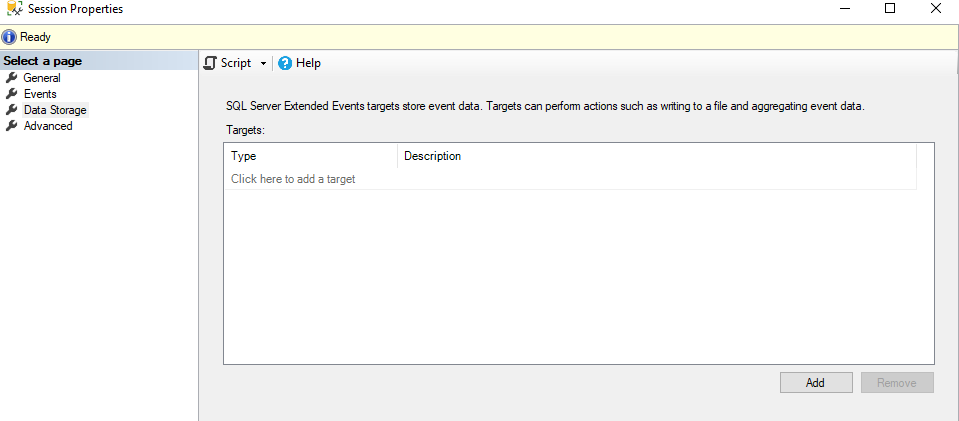This screenshot has height=421, width=959.
Task: Click the Script scroll icon in toolbar
Action: point(210,63)
